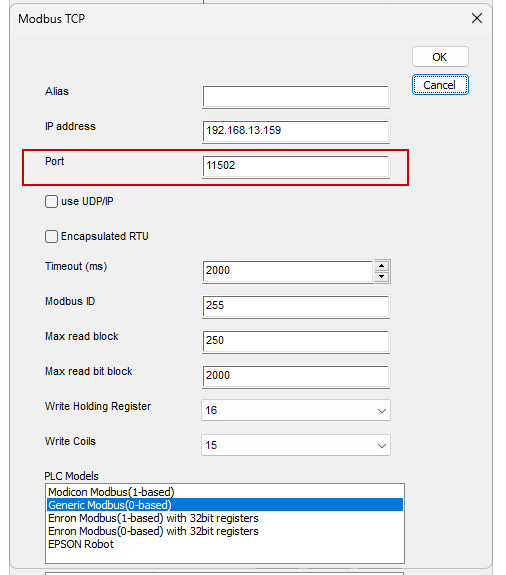Confirm settings with the OK button
The image size is (506, 575).
440,57
